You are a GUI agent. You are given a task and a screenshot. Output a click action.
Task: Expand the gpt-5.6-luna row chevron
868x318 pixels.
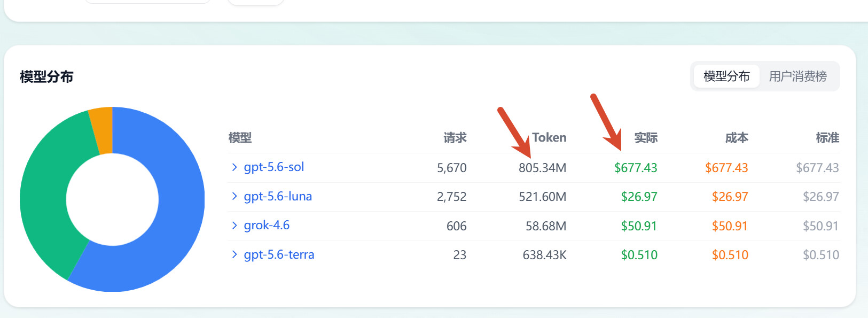[234, 197]
